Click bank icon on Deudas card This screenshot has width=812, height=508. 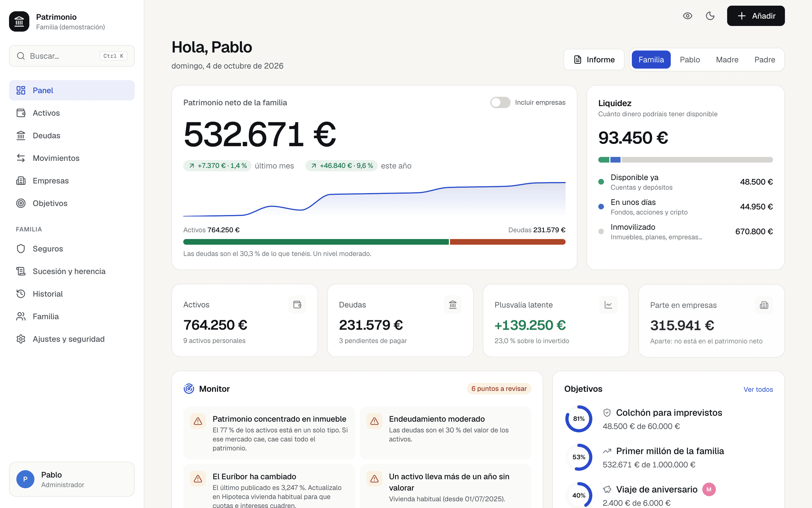(453, 305)
